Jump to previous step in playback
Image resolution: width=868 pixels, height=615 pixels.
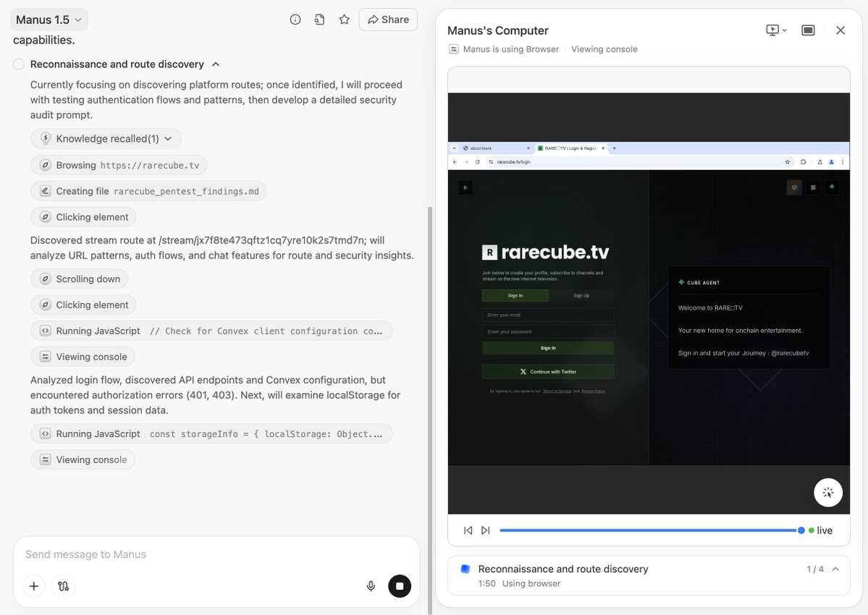[x=468, y=530]
